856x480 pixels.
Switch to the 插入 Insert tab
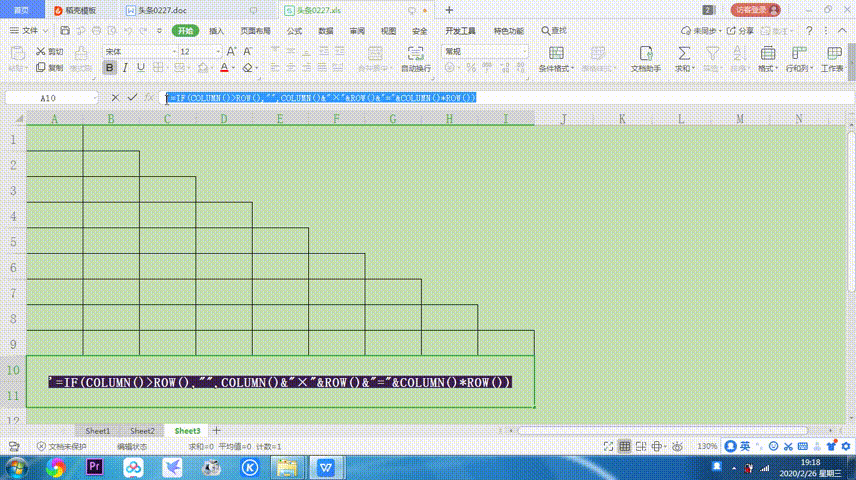coord(217,31)
